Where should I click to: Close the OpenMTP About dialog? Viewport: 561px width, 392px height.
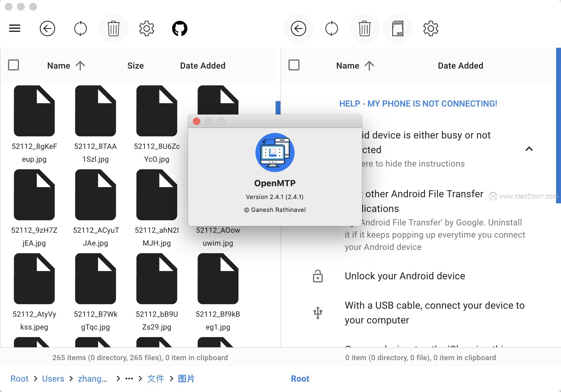(197, 121)
